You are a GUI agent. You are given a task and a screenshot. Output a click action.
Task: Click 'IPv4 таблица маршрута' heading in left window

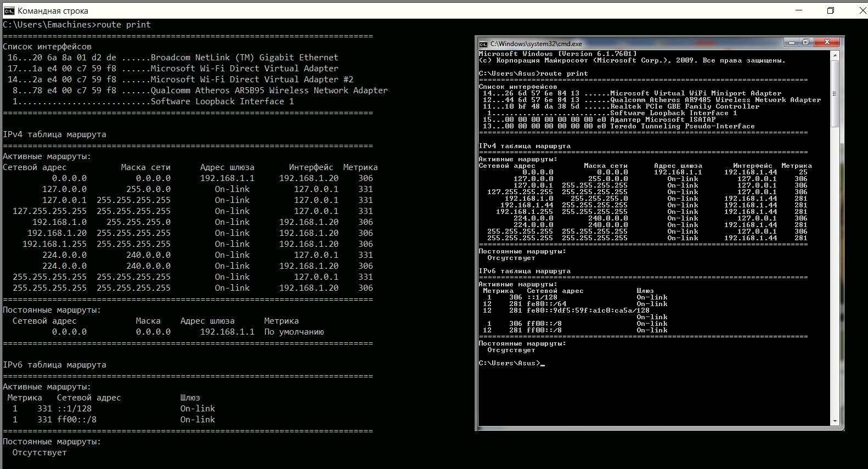pos(54,134)
